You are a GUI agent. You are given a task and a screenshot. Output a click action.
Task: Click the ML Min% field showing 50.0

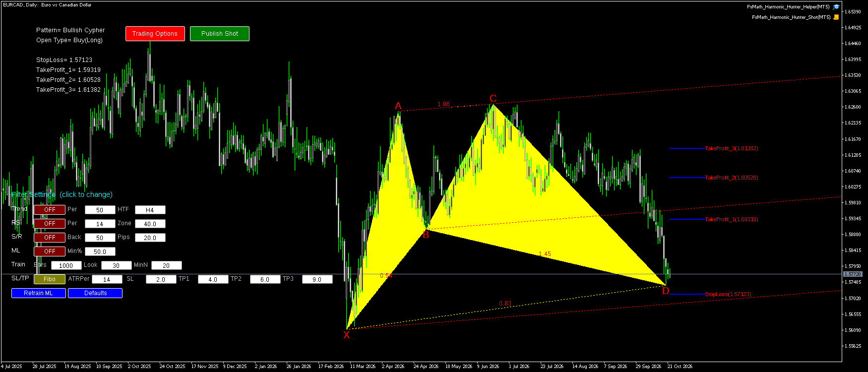pyautogui.click(x=100, y=251)
